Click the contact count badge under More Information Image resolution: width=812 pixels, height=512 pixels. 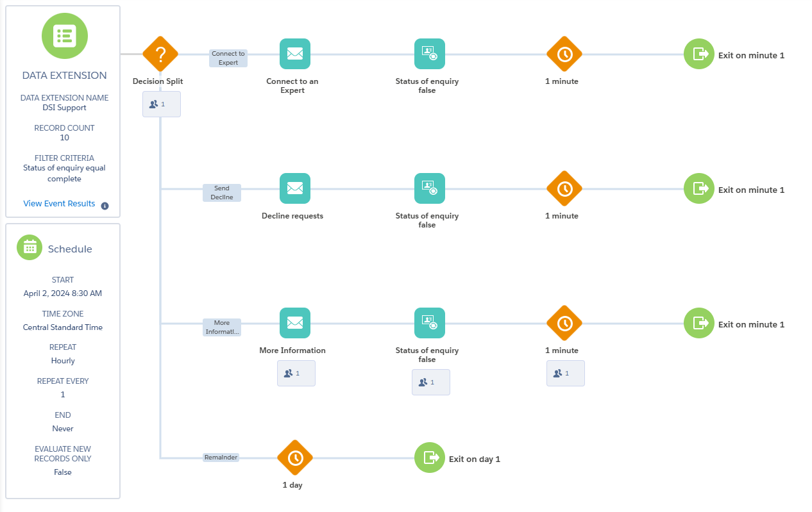coord(296,373)
